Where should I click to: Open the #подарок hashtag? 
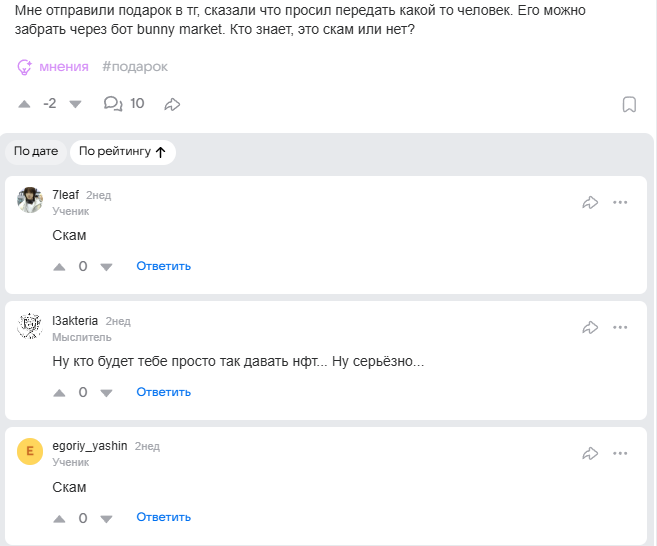[x=135, y=67]
